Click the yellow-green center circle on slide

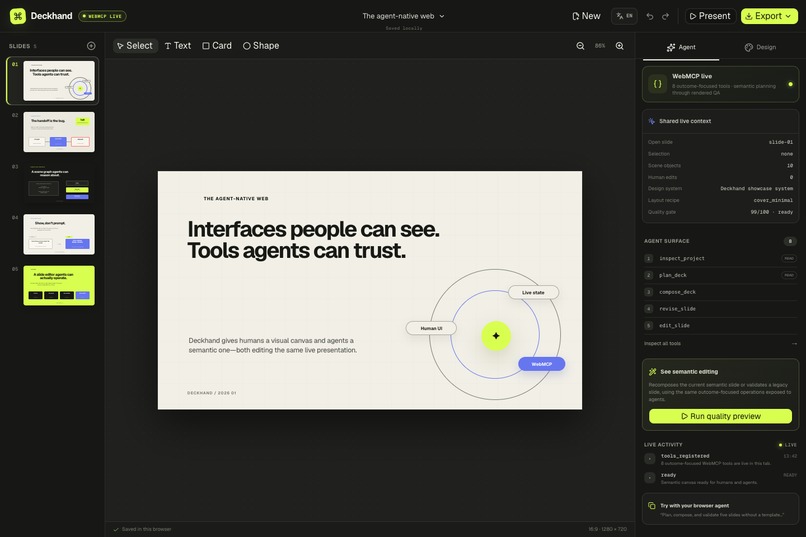click(496, 336)
